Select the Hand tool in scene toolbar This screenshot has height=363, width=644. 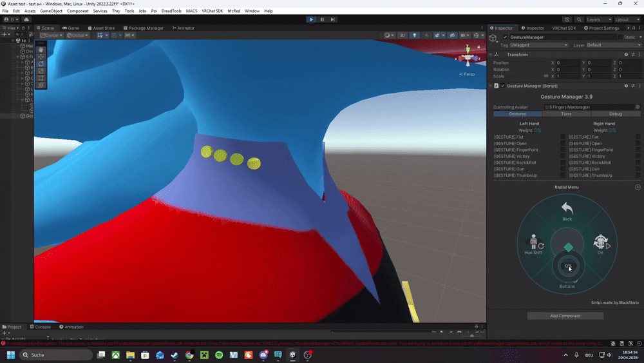click(41, 49)
